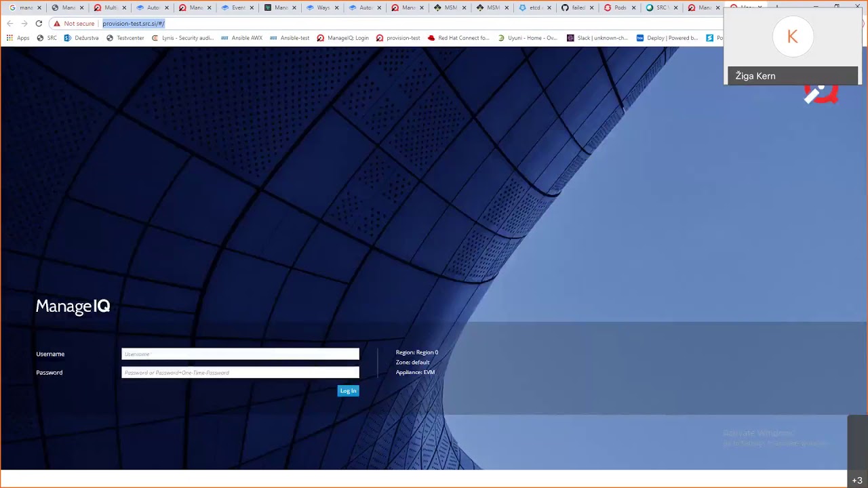Click the browser forward arrow

tap(24, 24)
